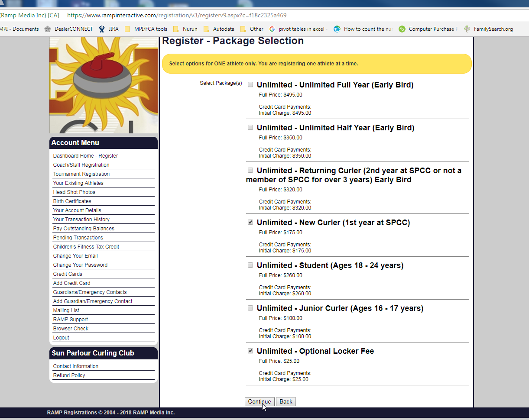
Task: Click the "Sun Parlour Curling Club" sidebar header
Action: [x=104, y=353]
